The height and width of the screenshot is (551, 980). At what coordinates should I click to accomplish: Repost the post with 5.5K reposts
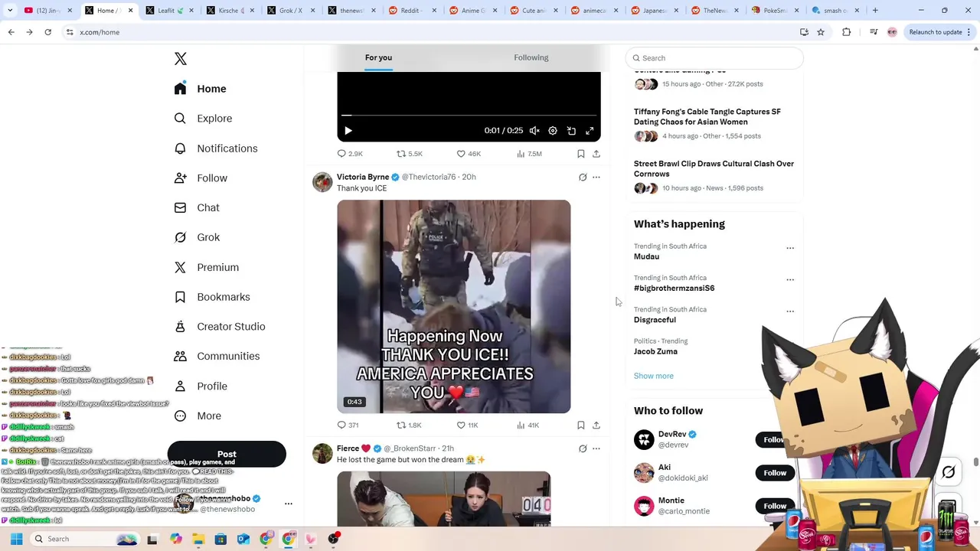tap(410, 154)
